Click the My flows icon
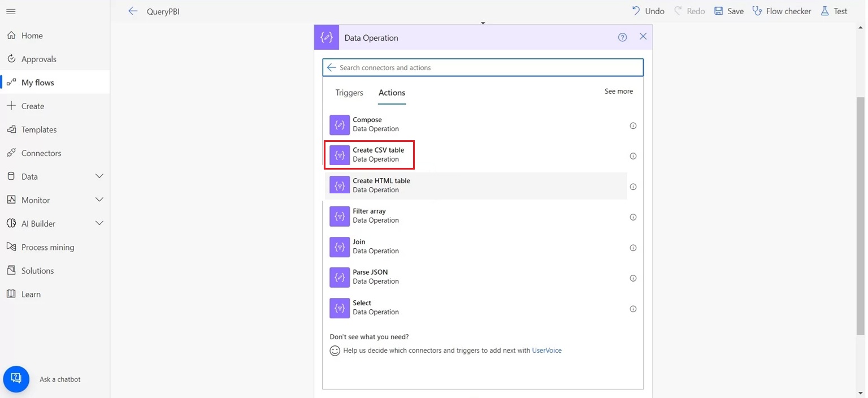 (x=11, y=83)
